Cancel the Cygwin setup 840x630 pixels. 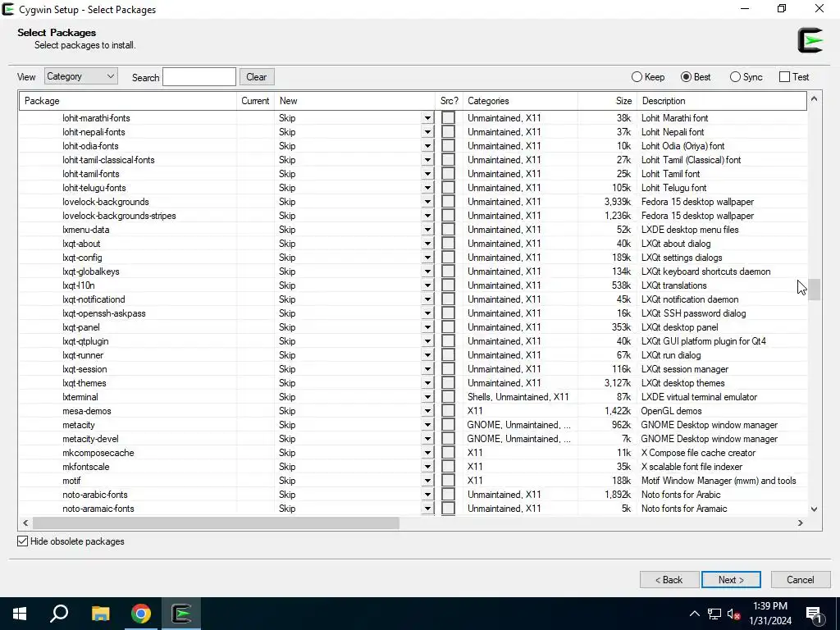tap(801, 580)
